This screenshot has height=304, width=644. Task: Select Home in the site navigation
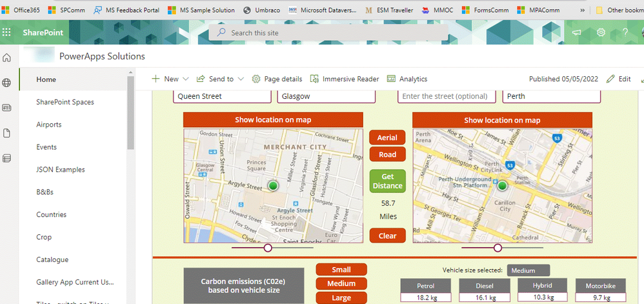[x=73, y=79]
